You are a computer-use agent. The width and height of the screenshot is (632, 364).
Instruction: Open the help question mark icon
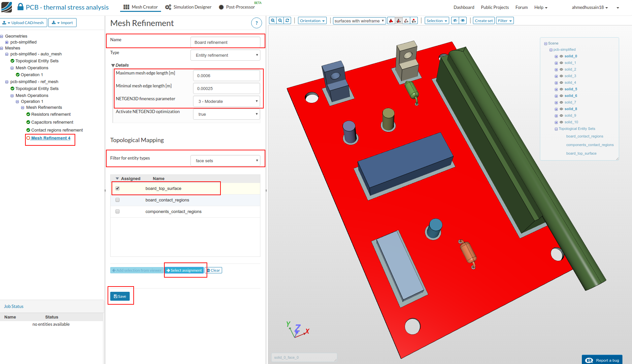click(256, 23)
